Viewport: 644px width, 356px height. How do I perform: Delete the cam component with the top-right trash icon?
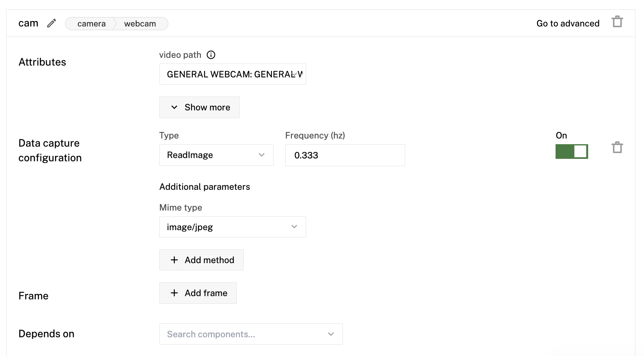point(617,21)
